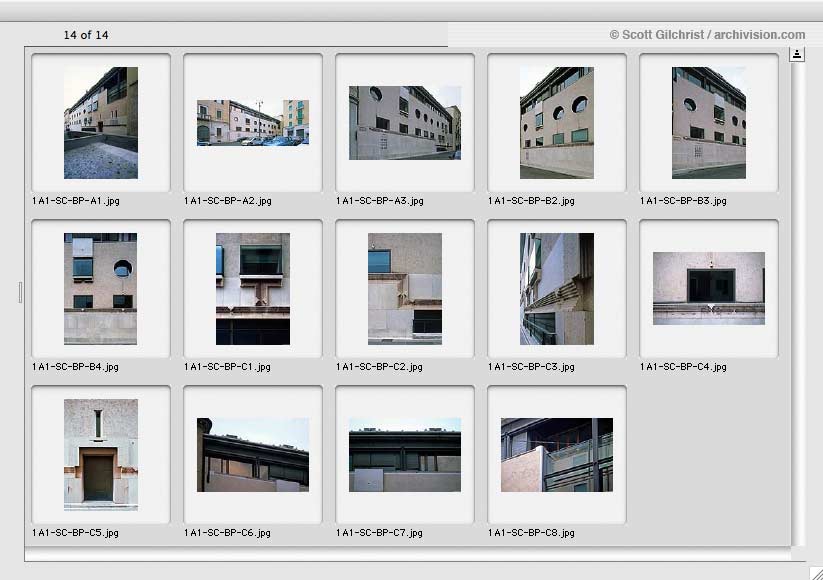Click the filename label 1A1-SC-BP-C1.jpg
The image size is (823, 580).
[227, 367]
